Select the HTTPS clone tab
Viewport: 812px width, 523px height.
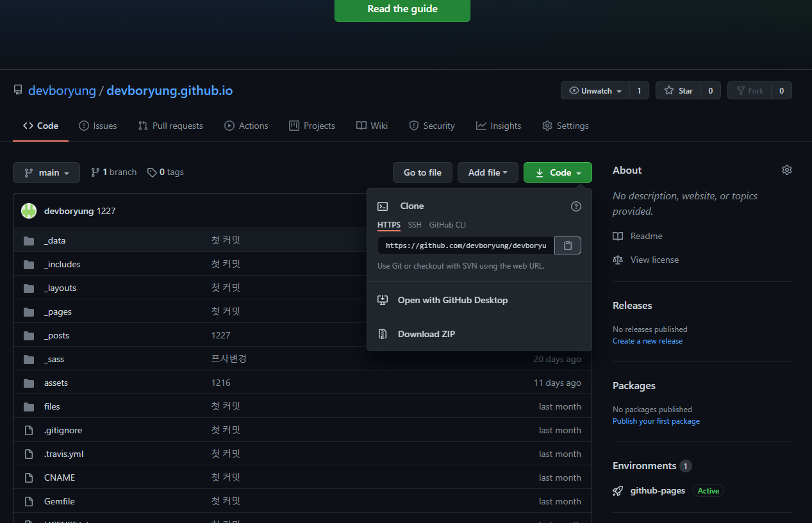pos(389,225)
